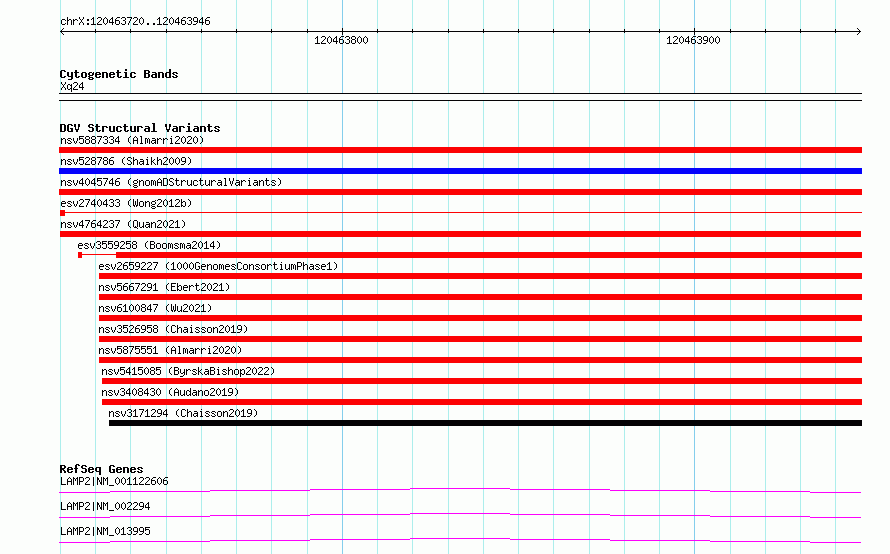Open variant nsv4764237 (Quan2021) label
This screenshot has width=890, height=554.
(x=123, y=224)
